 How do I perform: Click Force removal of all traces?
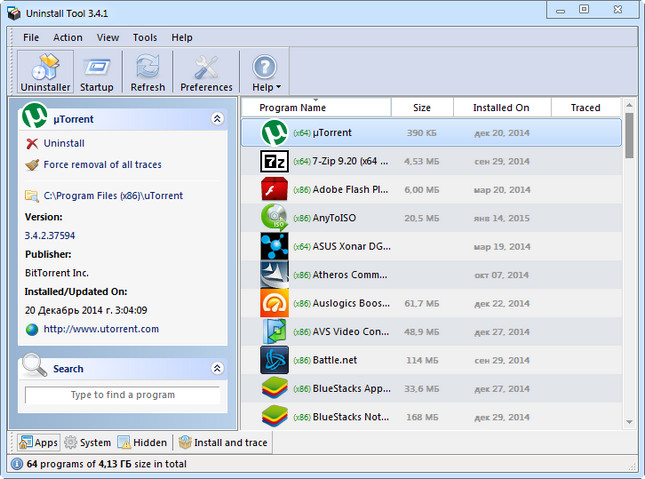coord(102,164)
